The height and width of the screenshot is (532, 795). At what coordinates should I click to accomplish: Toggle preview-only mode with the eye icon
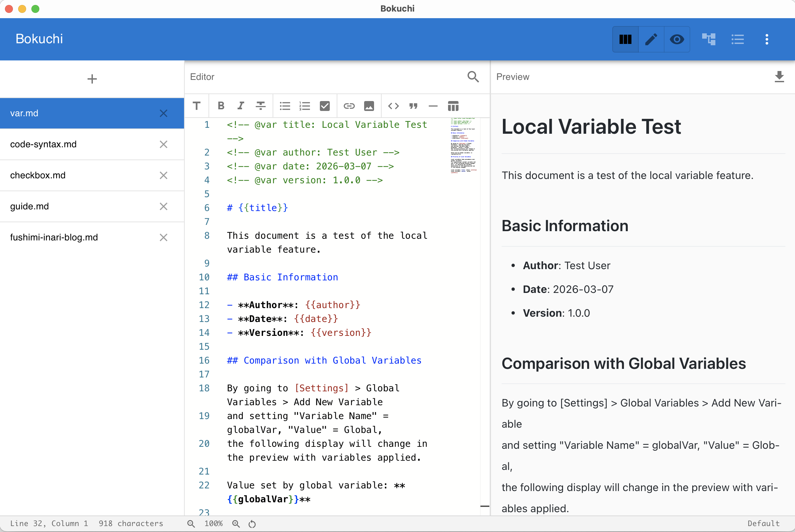pos(677,39)
